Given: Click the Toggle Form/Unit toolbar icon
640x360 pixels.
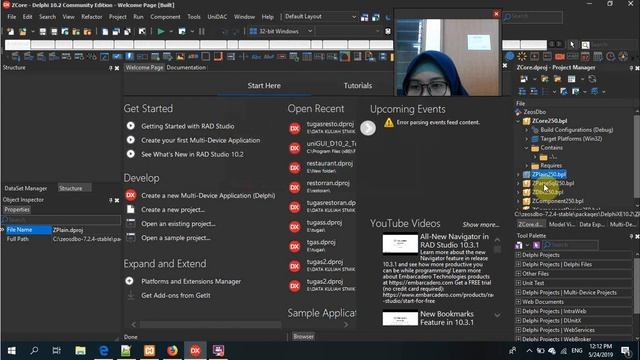Looking at the screenshot, I should click(x=127, y=31).
